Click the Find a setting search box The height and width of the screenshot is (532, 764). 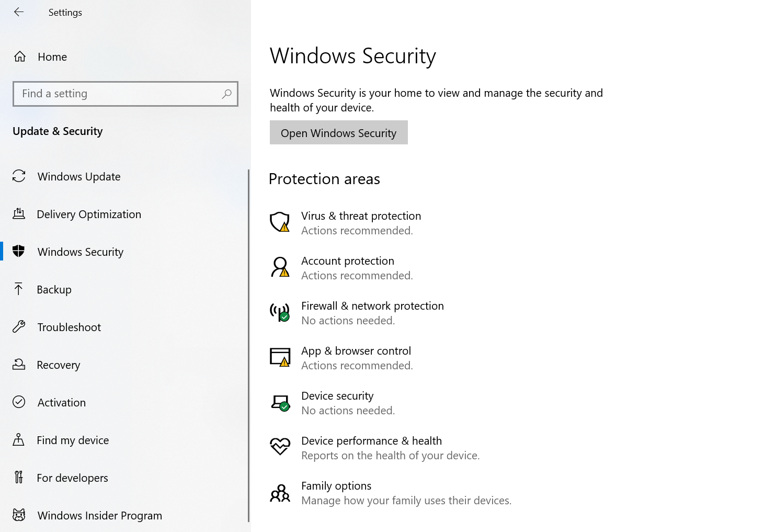pyautogui.click(x=126, y=94)
